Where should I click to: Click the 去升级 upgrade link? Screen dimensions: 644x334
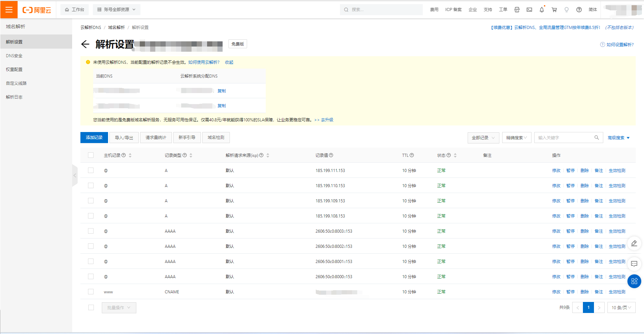pyautogui.click(x=327, y=120)
